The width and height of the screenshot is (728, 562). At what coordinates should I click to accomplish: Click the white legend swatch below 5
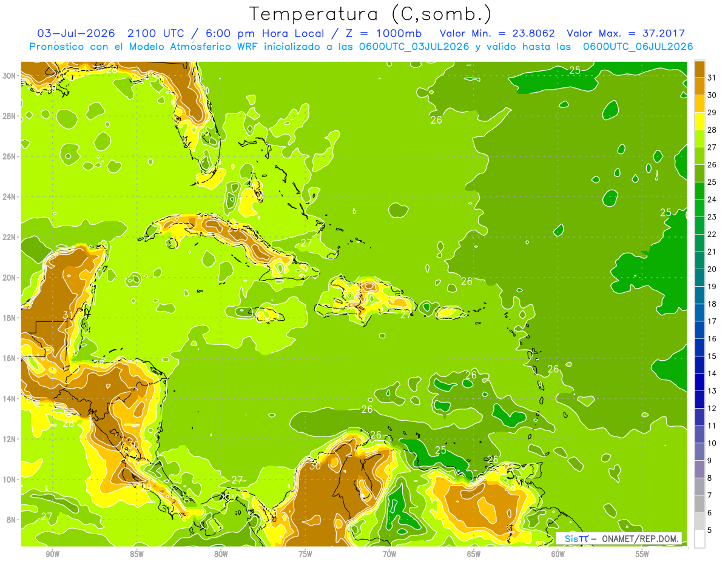699,539
